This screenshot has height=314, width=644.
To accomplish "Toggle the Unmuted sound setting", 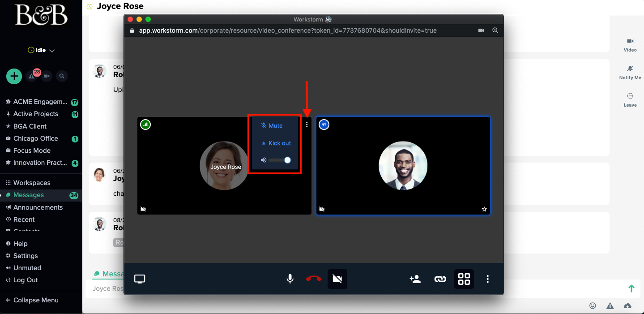I will pos(27,268).
